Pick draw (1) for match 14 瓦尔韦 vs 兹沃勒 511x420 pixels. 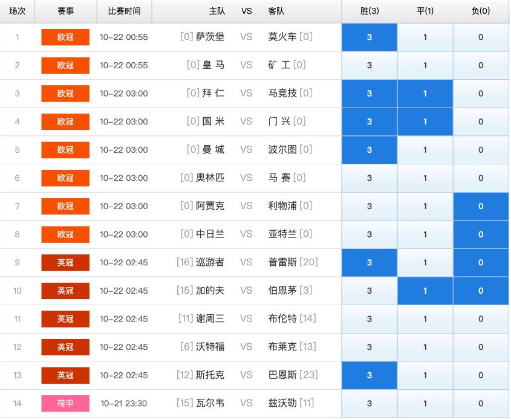click(425, 404)
